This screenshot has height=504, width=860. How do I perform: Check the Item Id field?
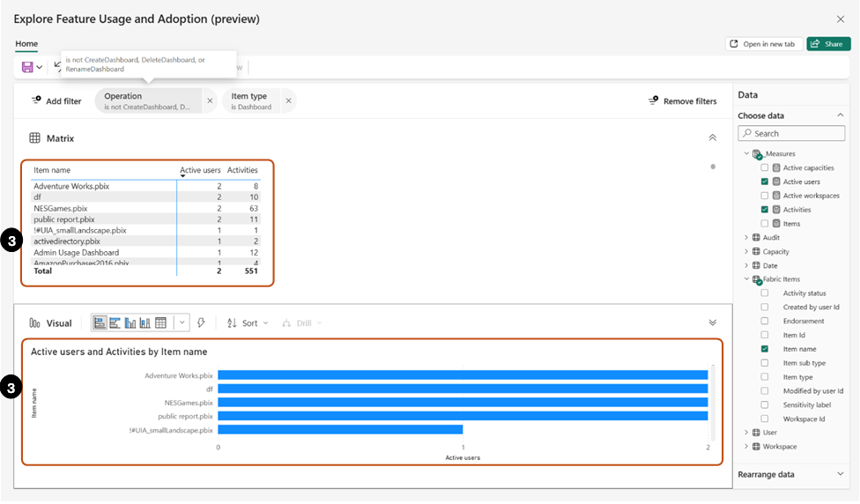click(765, 335)
